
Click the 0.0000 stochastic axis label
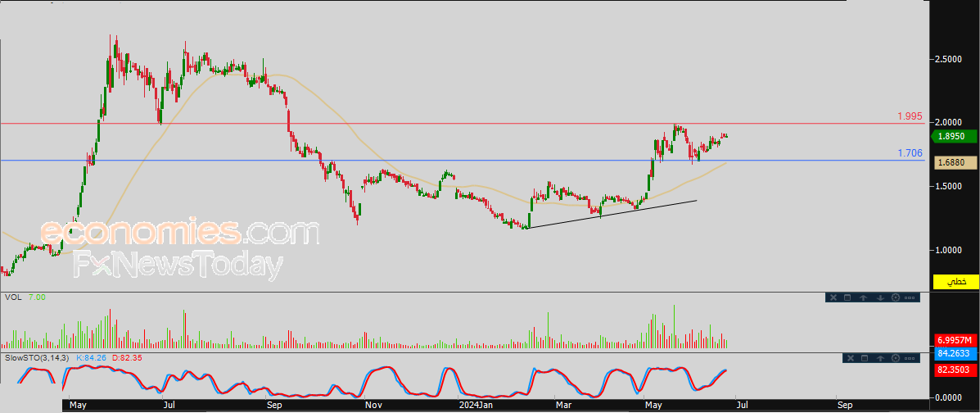pyautogui.click(x=949, y=397)
